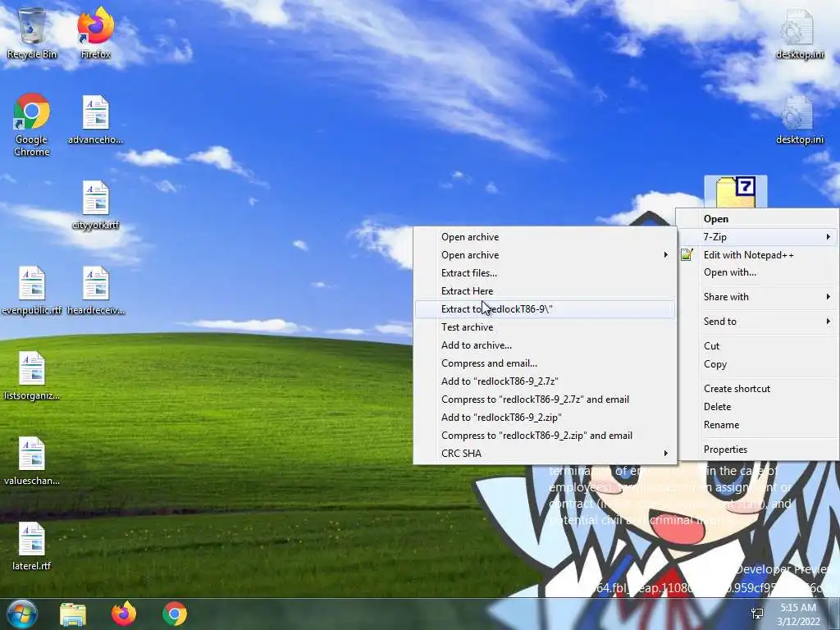Viewport: 840px width, 630px height.
Task: Select the evenpublic.rtf file icon
Action: [32, 290]
